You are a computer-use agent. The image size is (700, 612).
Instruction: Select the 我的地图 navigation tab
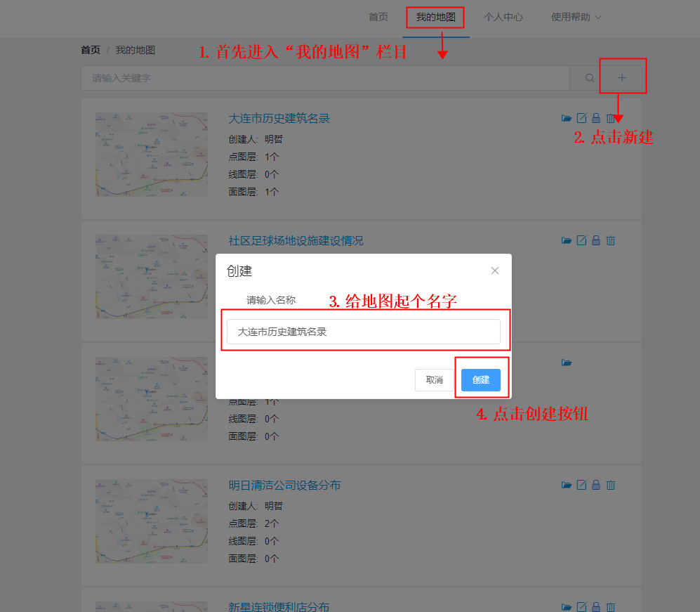[436, 17]
